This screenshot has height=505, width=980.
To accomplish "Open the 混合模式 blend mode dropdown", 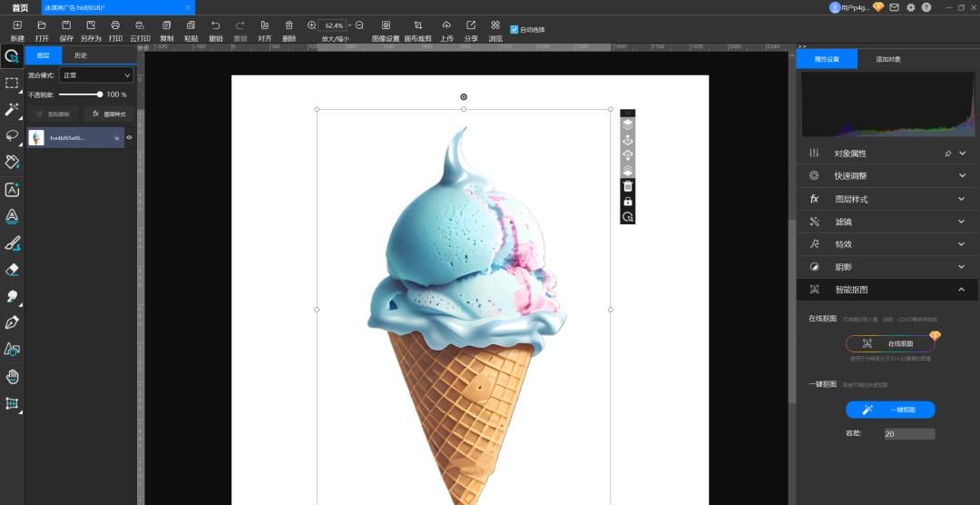I will [96, 75].
